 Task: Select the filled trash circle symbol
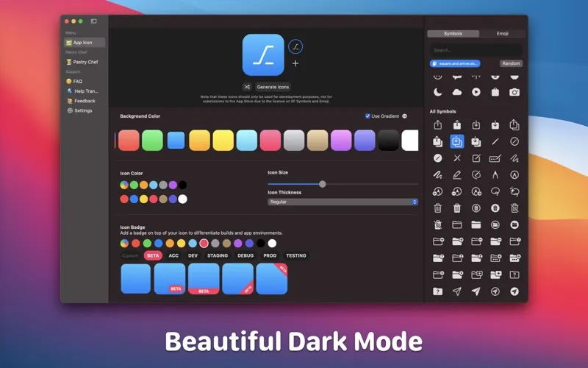click(x=495, y=208)
